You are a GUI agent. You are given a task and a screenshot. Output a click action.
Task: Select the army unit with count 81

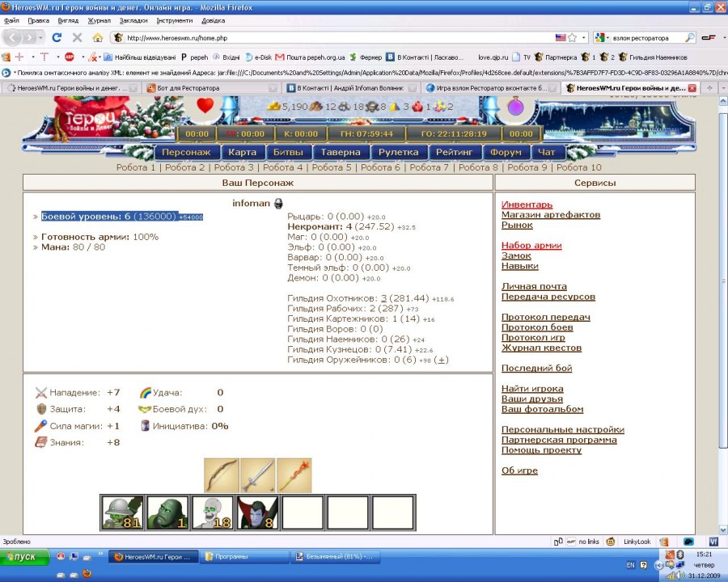click(122, 512)
